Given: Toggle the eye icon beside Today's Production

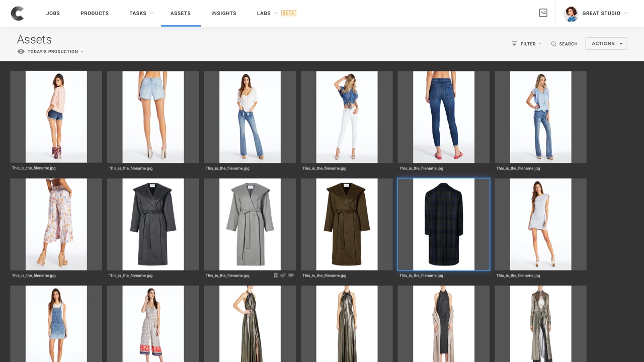Looking at the screenshot, I should coord(21,51).
